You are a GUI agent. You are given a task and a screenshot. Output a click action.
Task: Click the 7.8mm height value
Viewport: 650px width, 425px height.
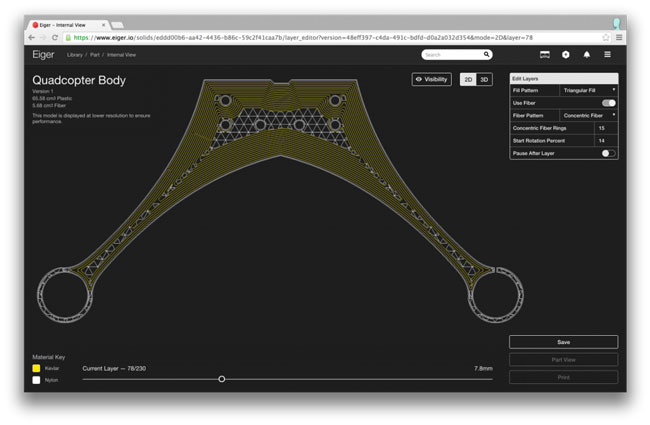(x=483, y=368)
